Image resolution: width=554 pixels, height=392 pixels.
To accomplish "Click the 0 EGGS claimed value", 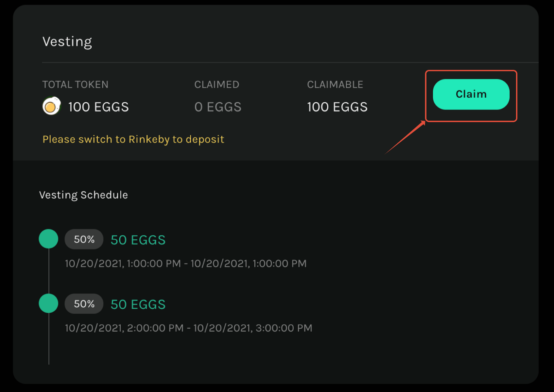I will point(218,107).
